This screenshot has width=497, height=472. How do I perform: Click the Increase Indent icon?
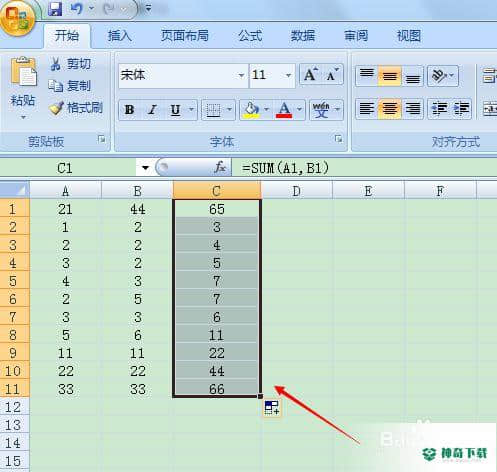[x=461, y=109]
